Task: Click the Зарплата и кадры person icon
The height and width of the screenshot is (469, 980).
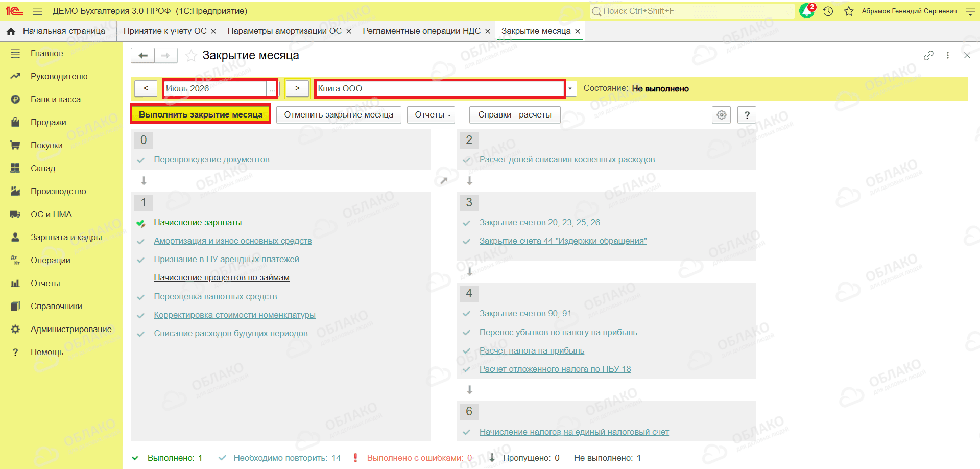Action: coord(15,237)
